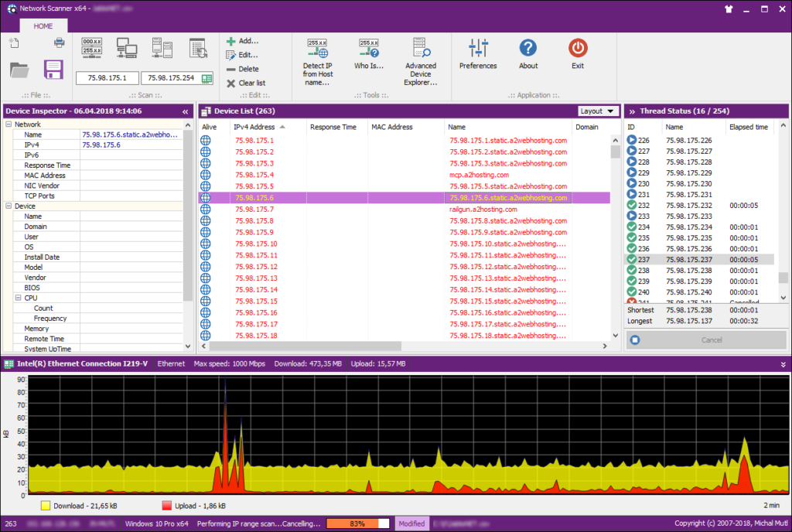Collapse the Network Inspector panel chevron
792x532 pixels.
185,111
